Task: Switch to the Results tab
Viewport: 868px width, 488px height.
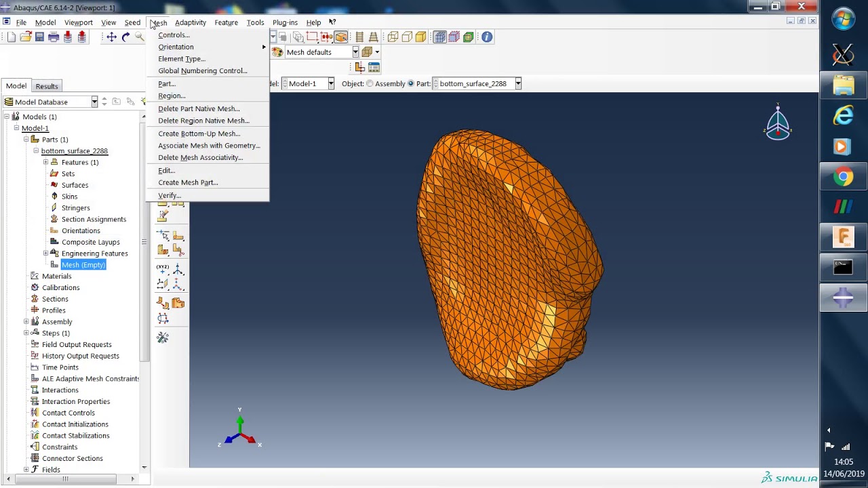Action: coord(47,86)
